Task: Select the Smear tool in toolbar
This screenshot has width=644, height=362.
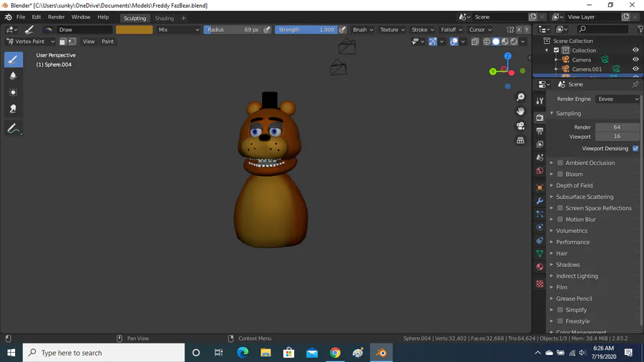Action: 13,109
